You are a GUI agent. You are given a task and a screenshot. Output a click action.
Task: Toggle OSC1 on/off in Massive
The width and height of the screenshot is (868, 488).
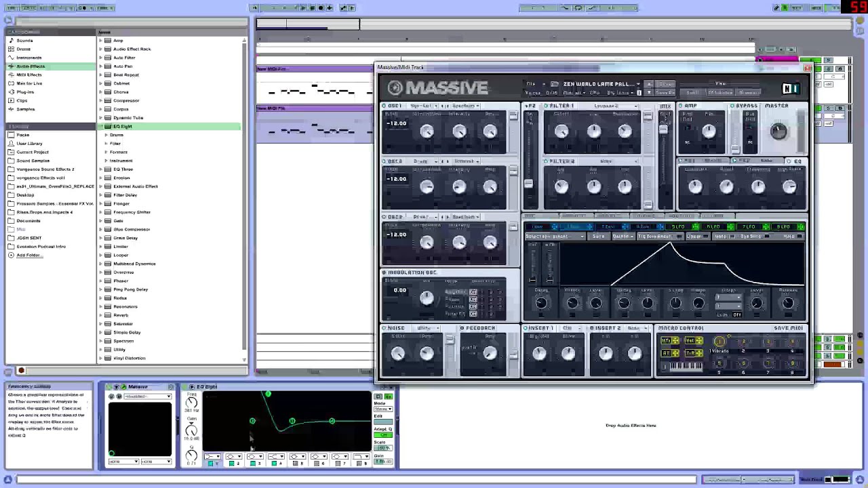[384, 106]
